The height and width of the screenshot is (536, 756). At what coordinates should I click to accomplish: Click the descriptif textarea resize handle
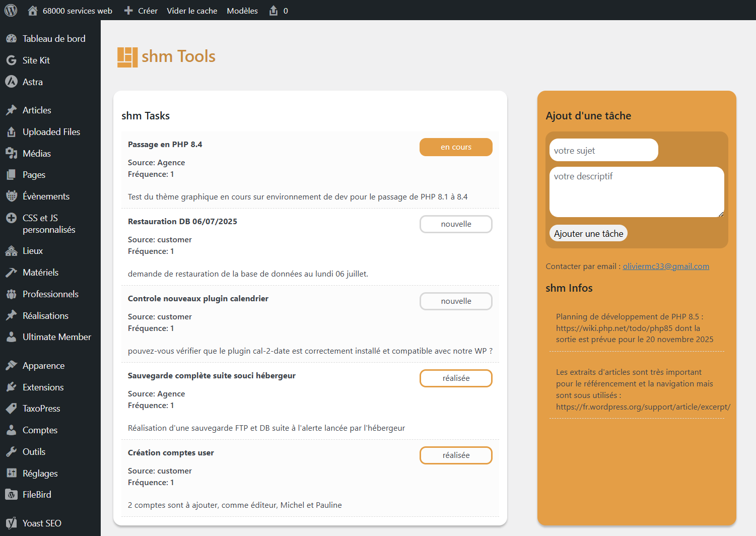click(721, 214)
